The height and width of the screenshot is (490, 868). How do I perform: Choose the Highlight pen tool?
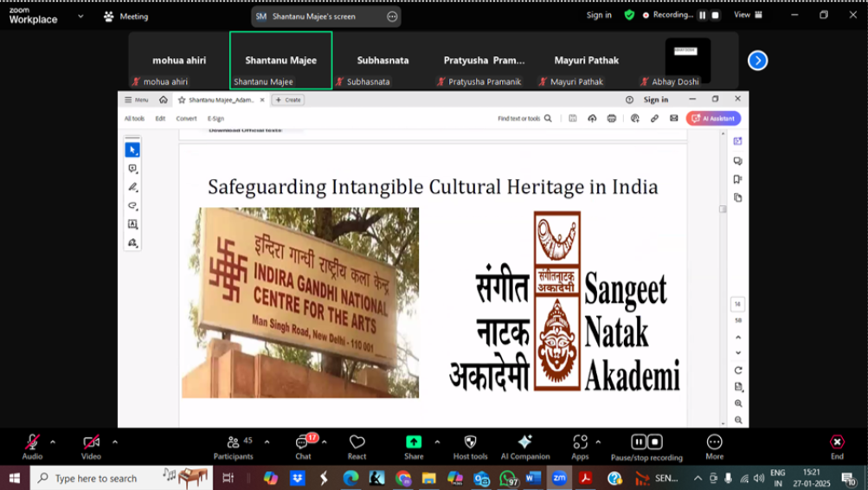point(132,187)
